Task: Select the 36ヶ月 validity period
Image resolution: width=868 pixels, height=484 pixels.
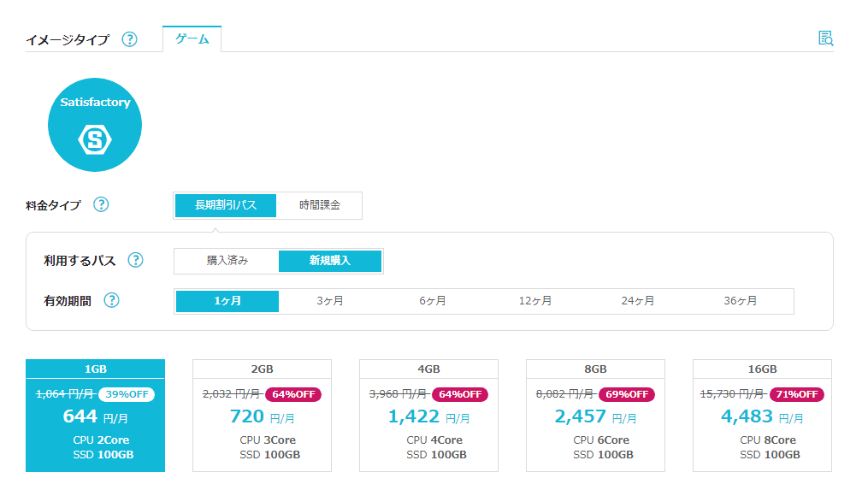Action: pyautogui.click(x=740, y=301)
